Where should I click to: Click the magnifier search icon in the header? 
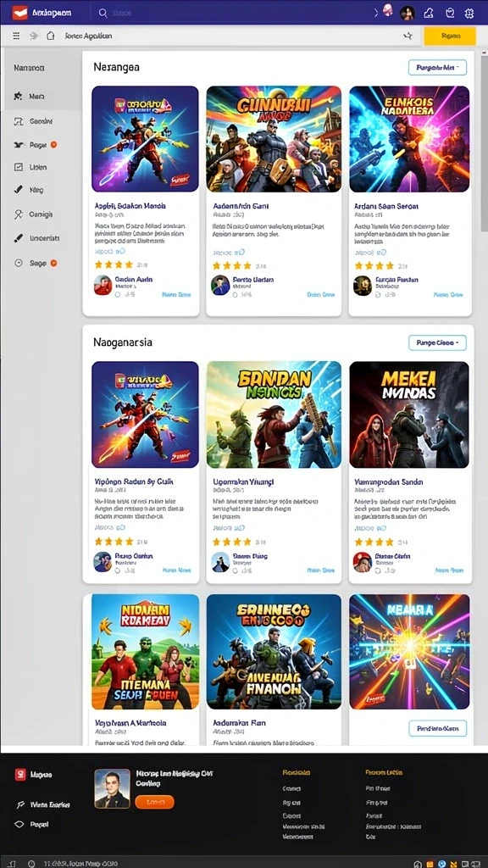[x=103, y=13]
